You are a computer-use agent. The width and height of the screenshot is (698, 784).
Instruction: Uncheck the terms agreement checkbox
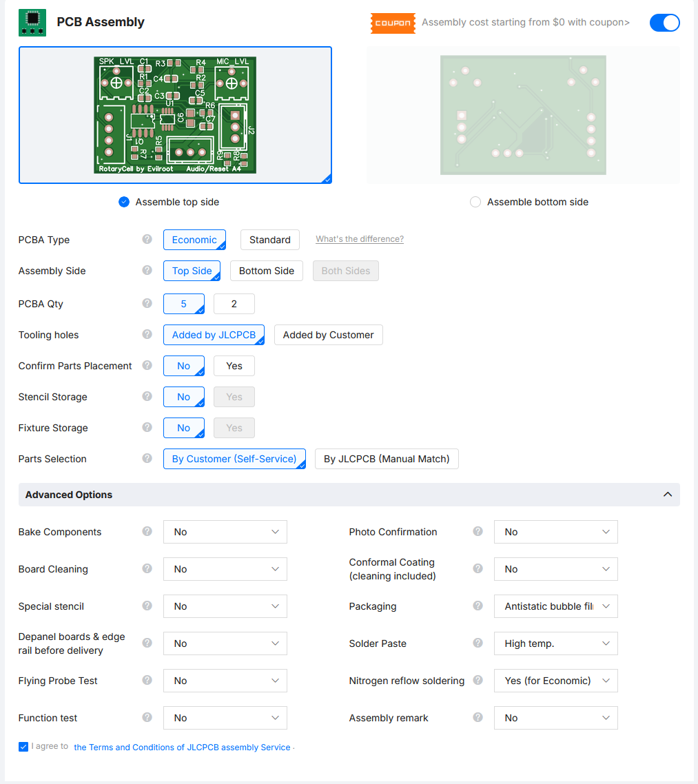coord(23,747)
